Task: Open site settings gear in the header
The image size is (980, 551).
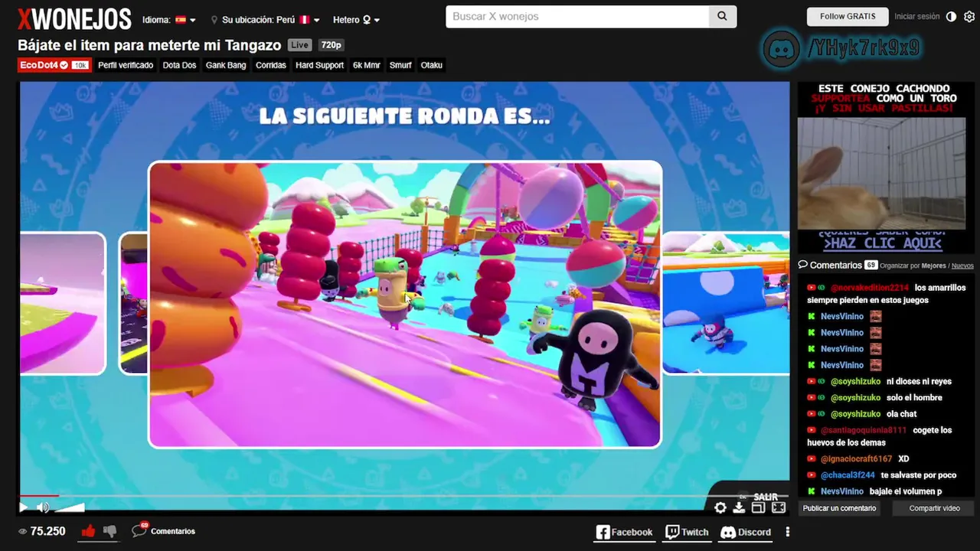Action: [969, 16]
